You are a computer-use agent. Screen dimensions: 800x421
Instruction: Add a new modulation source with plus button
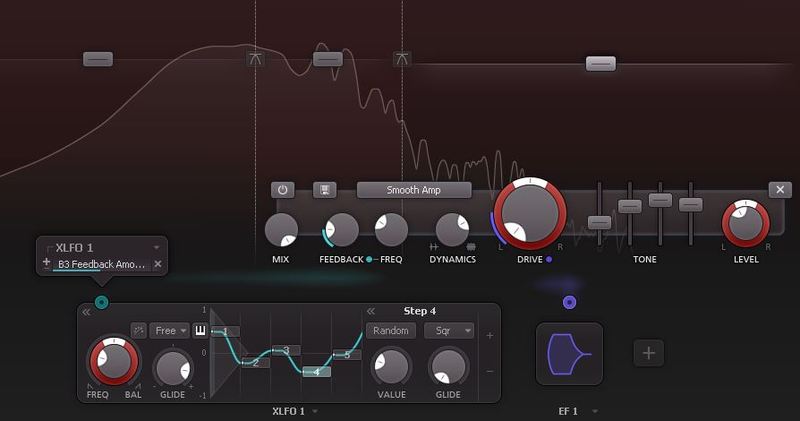[x=648, y=353]
